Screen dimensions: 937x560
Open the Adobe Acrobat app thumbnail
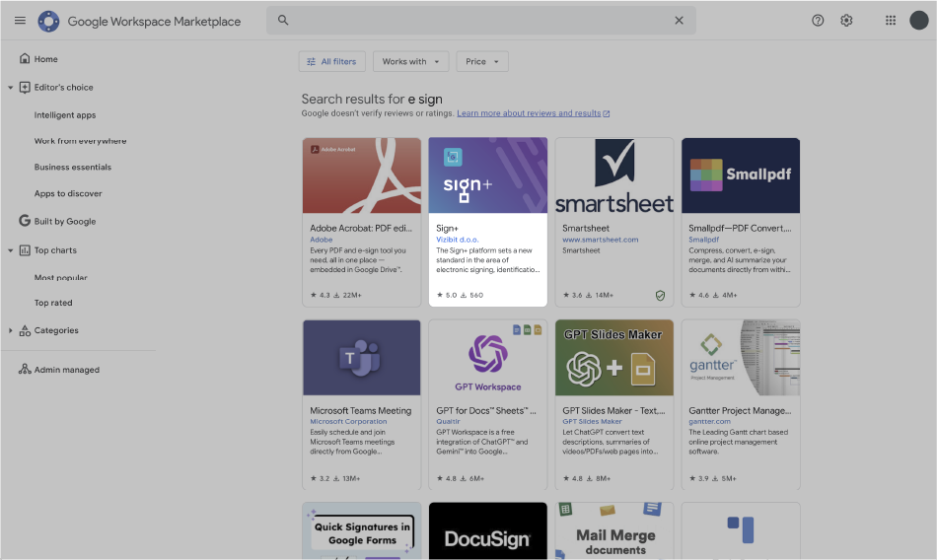click(x=362, y=175)
